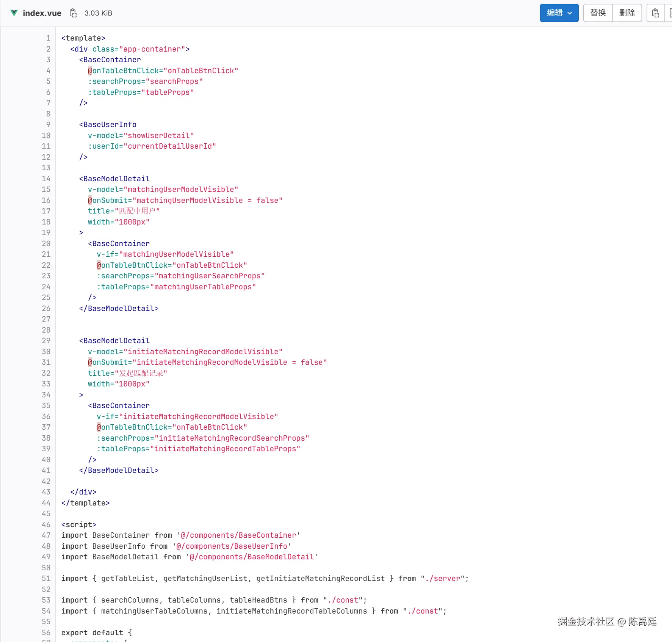672x642 pixels.
Task: Go to line number 14
Action: 46,179
